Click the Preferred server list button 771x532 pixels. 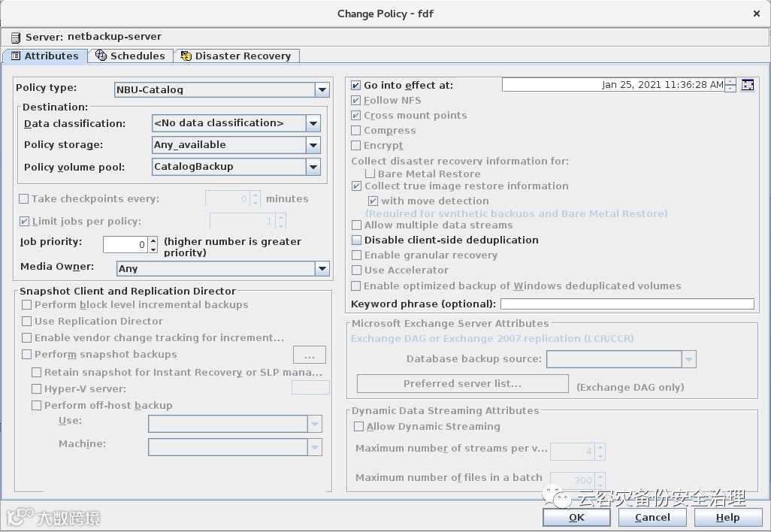[463, 384]
